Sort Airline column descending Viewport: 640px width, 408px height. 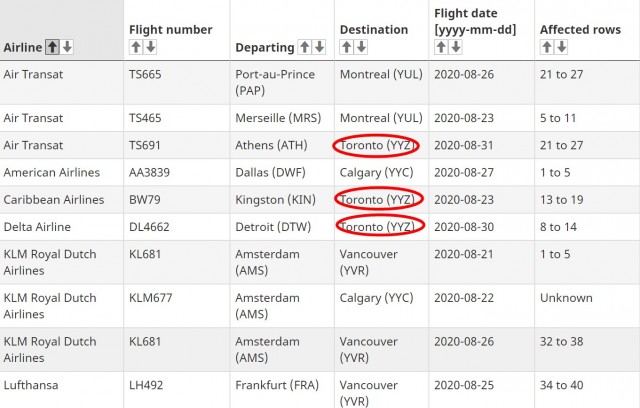point(67,47)
